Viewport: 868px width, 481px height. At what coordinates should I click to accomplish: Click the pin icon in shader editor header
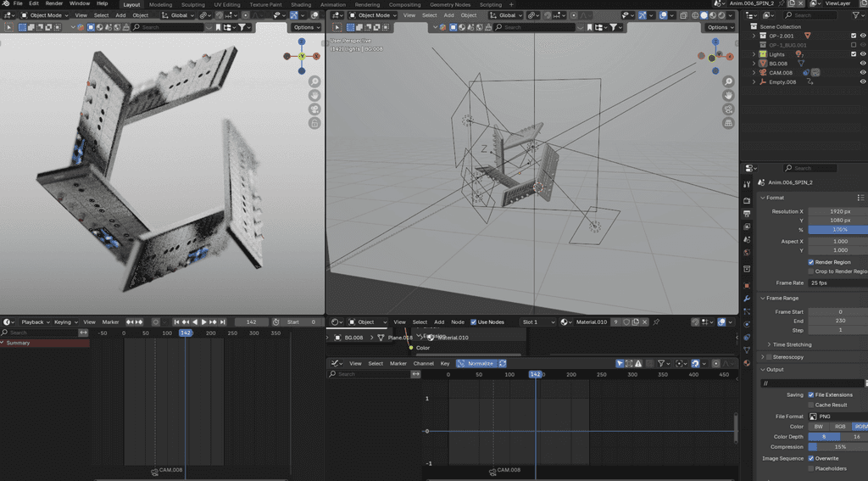[656, 322]
